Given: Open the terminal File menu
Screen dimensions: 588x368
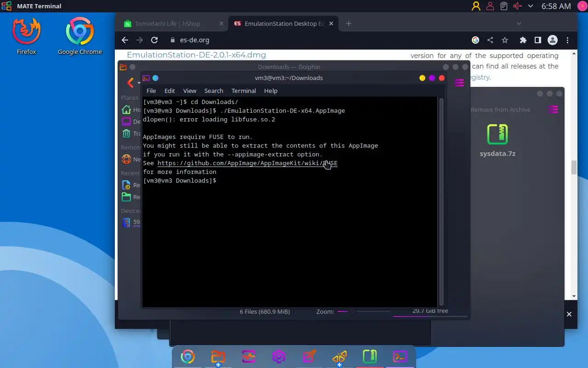Looking at the screenshot, I should (x=151, y=91).
